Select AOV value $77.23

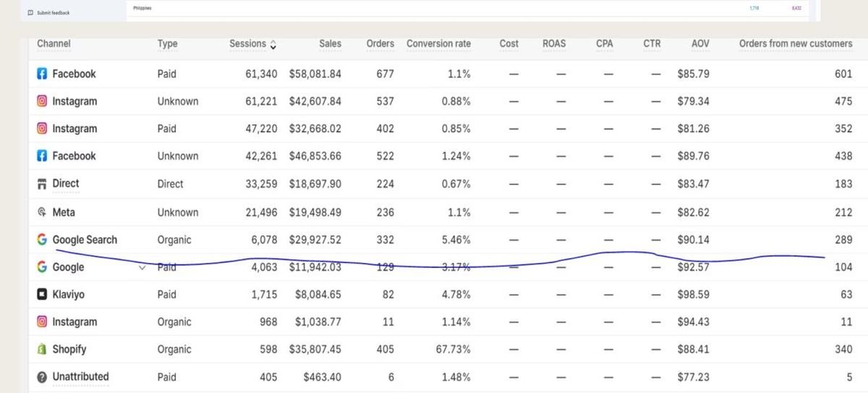click(694, 377)
